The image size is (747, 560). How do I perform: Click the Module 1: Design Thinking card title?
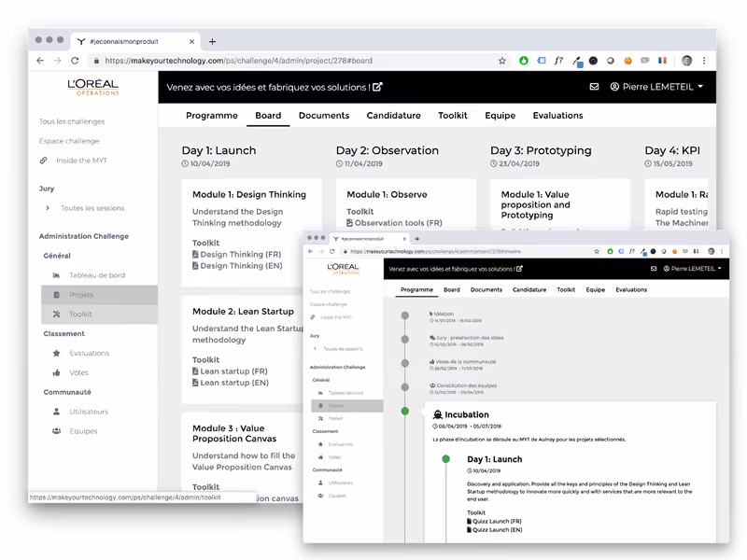[x=249, y=194]
